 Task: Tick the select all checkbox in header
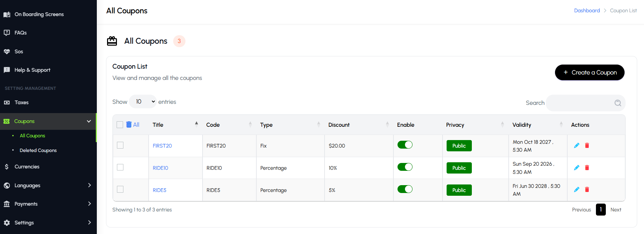tap(120, 125)
